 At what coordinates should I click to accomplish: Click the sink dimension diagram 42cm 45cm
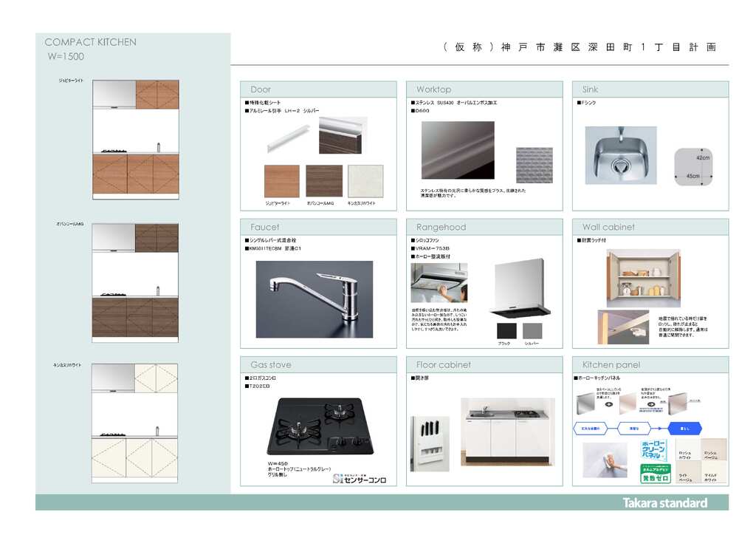coord(694,167)
